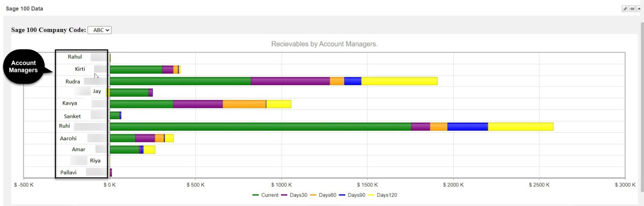Click the chart title Recievables by Account Managers
The width and height of the screenshot is (644, 206).
325,44
